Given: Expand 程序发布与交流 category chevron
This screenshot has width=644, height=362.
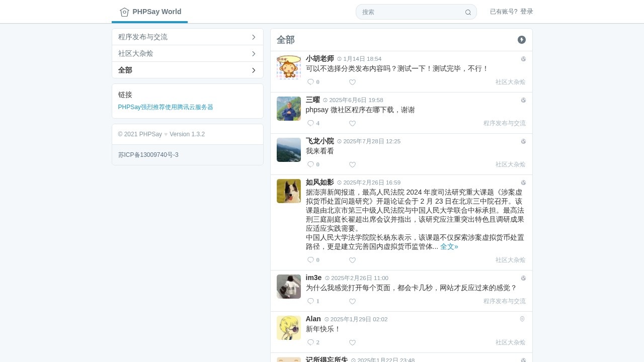Looking at the screenshot, I should (x=254, y=37).
